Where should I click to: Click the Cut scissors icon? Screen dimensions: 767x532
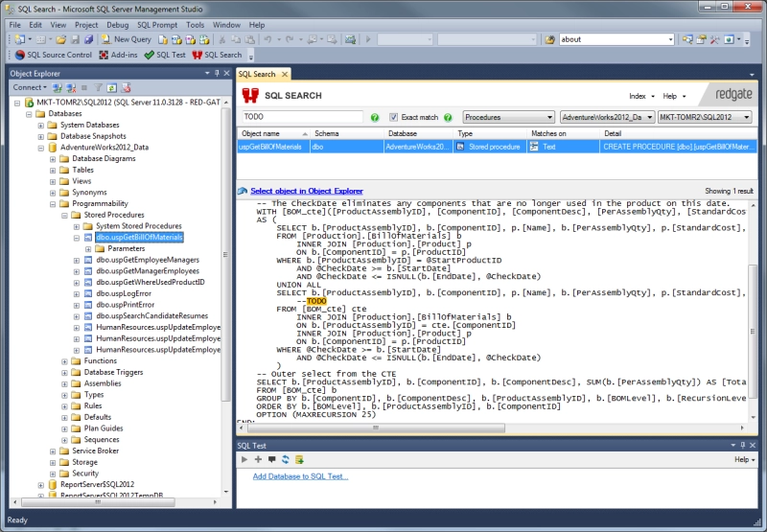(222, 39)
